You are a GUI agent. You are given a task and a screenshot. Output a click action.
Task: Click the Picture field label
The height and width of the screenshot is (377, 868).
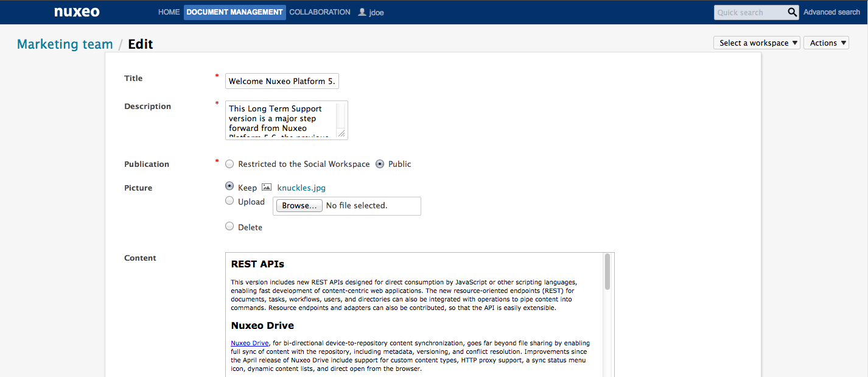click(138, 188)
